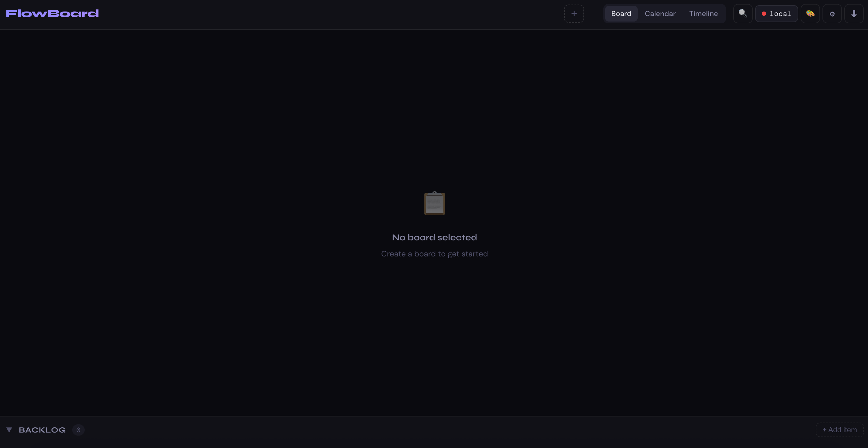Click the 'No board selected' heading
The width and height of the screenshot is (868, 448).
tap(434, 237)
